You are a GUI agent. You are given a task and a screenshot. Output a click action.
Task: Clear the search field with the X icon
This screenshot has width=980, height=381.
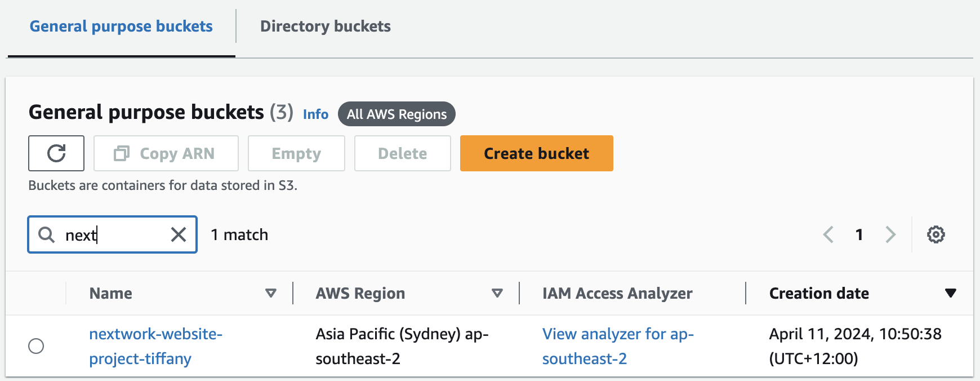[x=179, y=234]
